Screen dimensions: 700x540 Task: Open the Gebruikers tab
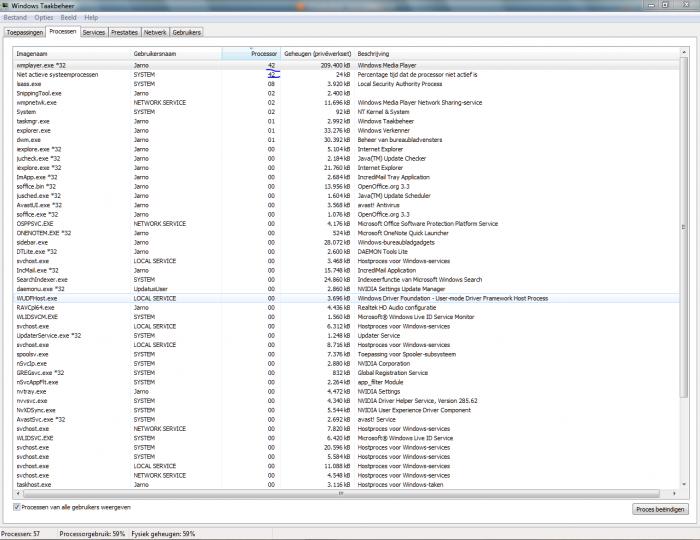coord(187,32)
